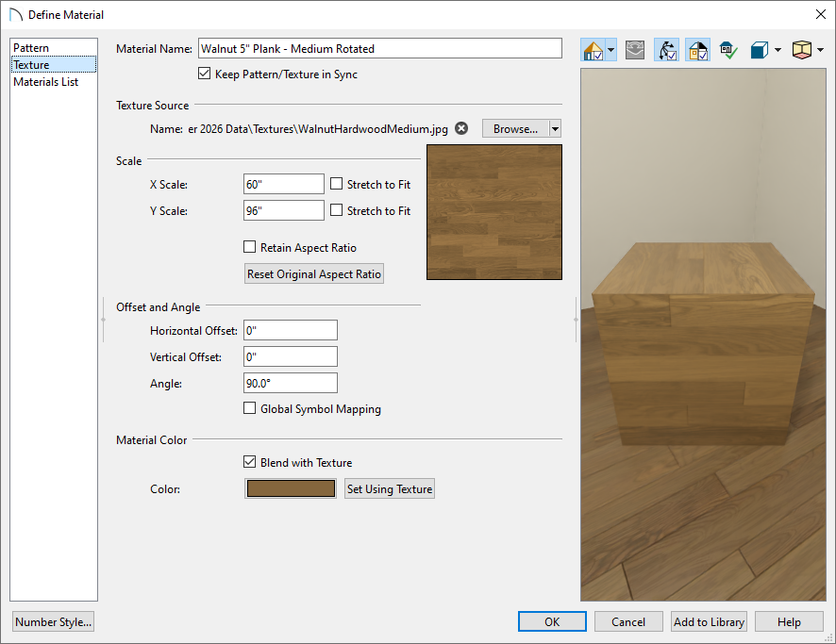Click the house with green checkmark icon
This screenshot has width=836, height=644.
(727, 49)
